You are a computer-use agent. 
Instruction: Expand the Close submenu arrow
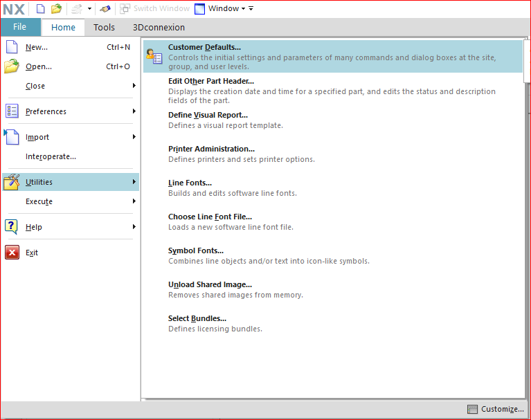click(x=134, y=86)
